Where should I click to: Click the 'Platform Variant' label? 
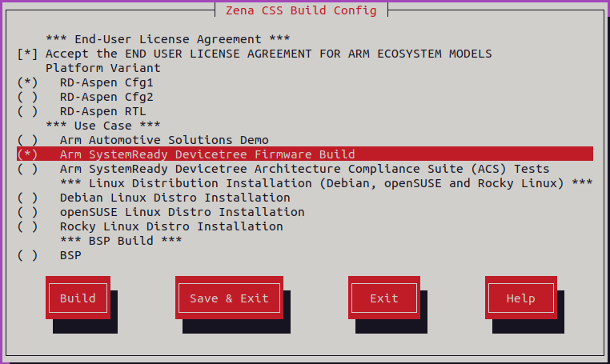coord(103,68)
